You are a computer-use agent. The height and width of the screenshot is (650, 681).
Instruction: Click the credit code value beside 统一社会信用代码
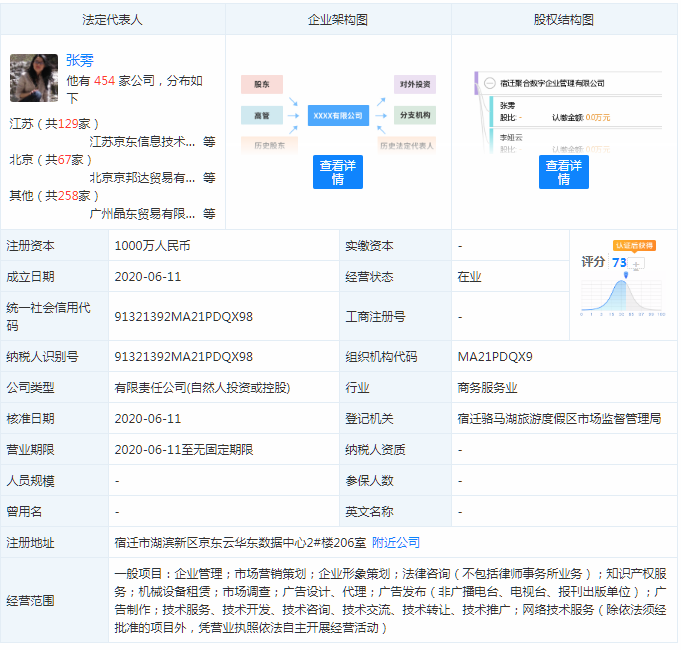click(184, 317)
